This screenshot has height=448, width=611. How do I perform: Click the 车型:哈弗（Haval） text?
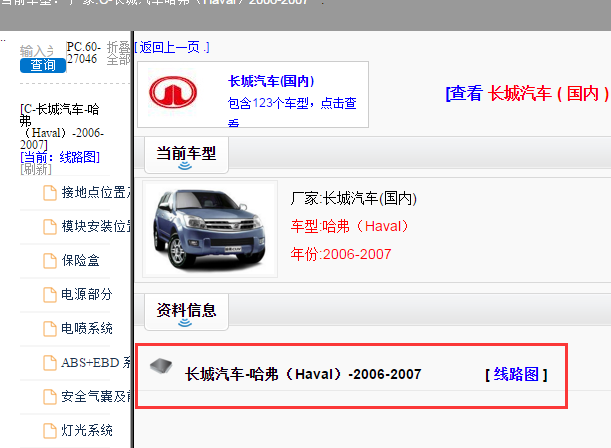coord(349,226)
